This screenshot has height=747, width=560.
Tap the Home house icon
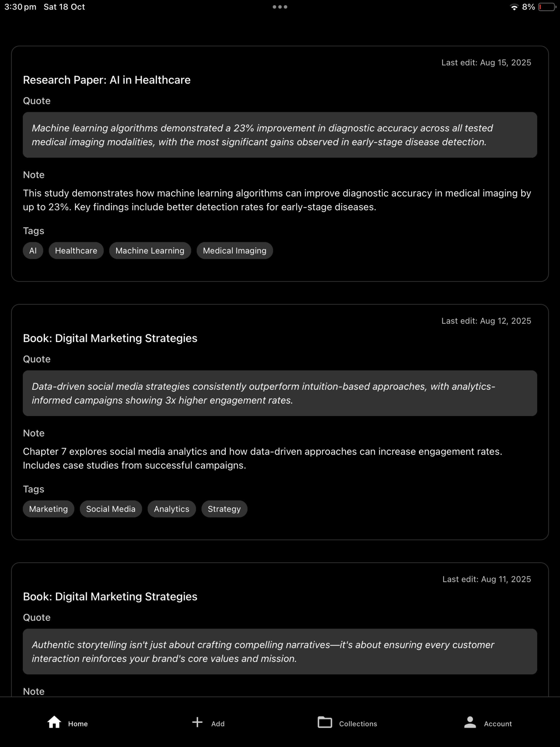click(x=54, y=722)
